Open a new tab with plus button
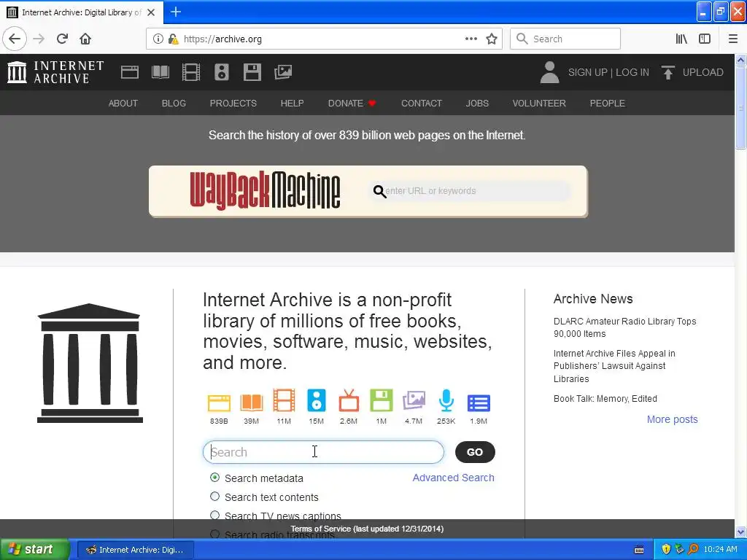 tap(176, 12)
